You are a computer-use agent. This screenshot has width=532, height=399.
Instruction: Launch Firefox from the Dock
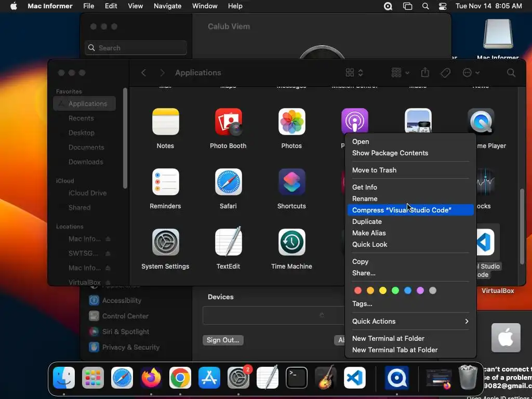[151, 378]
